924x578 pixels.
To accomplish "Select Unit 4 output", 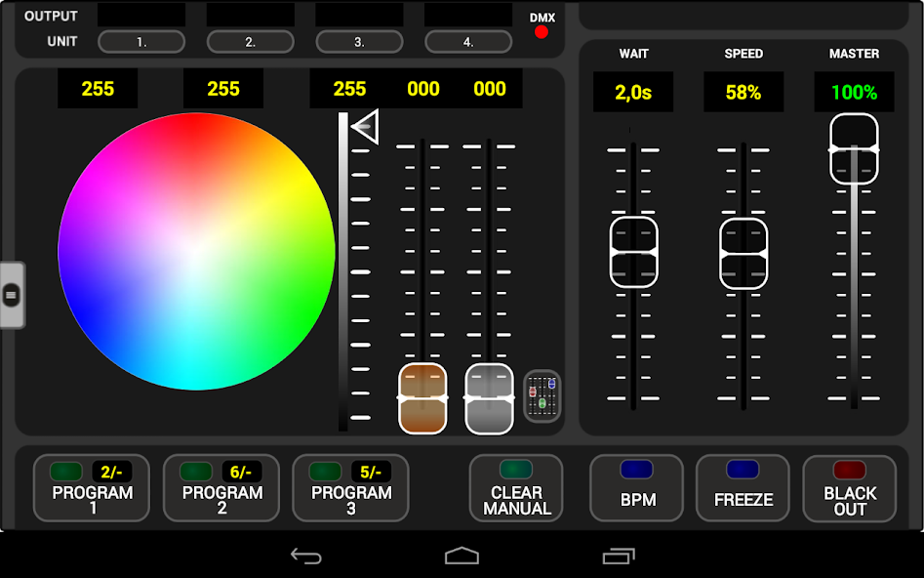I will pos(468,41).
